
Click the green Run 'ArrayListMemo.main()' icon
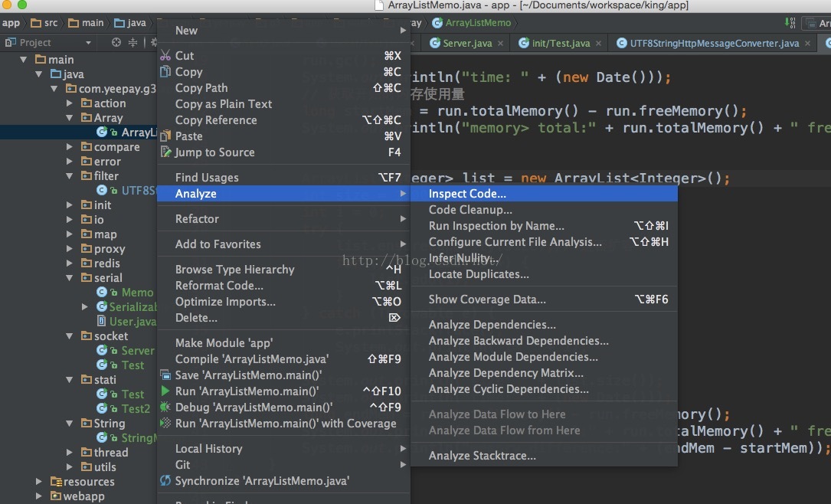click(165, 391)
